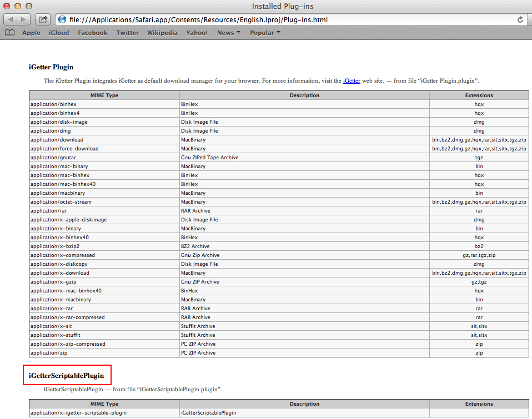The height and width of the screenshot is (419, 532).
Task: Expand the News bookmarks dropdown
Action: point(228,33)
